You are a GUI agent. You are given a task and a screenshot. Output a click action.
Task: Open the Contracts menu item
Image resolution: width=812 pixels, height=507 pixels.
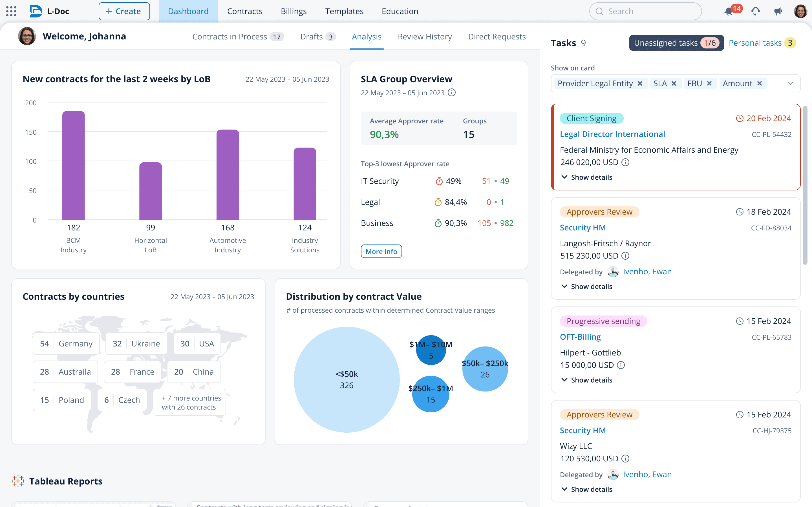245,11
